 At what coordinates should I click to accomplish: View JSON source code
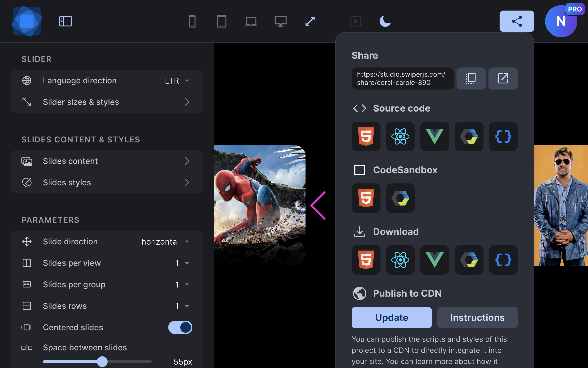tap(503, 136)
